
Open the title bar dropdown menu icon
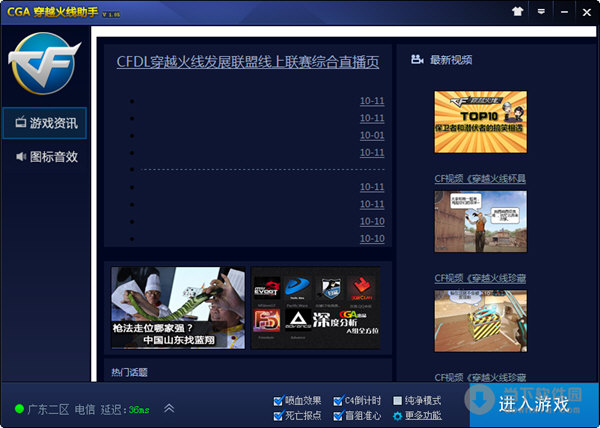(541, 12)
